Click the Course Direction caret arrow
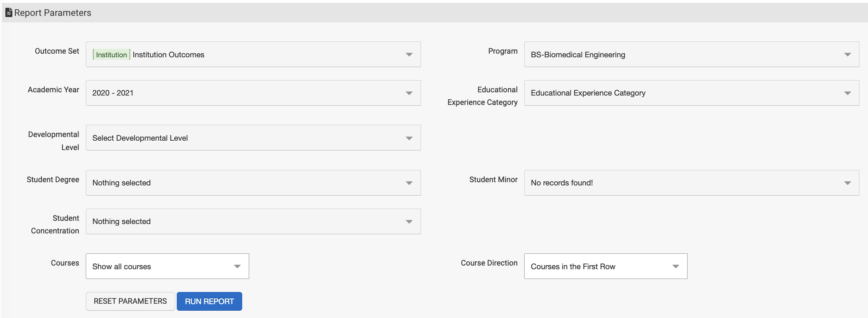The image size is (868, 318). tap(675, 266)
